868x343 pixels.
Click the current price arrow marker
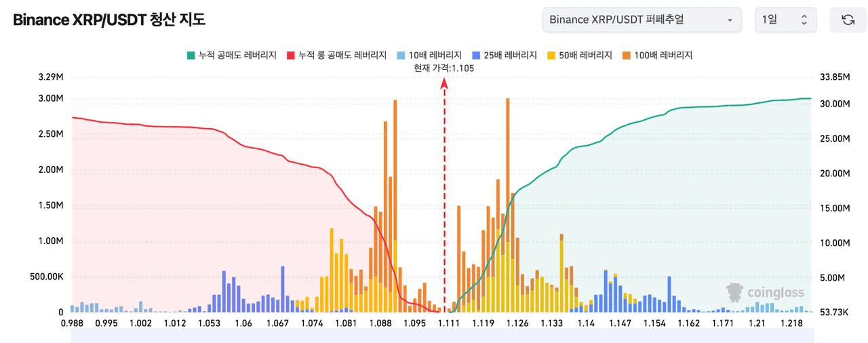coord(444,83)
